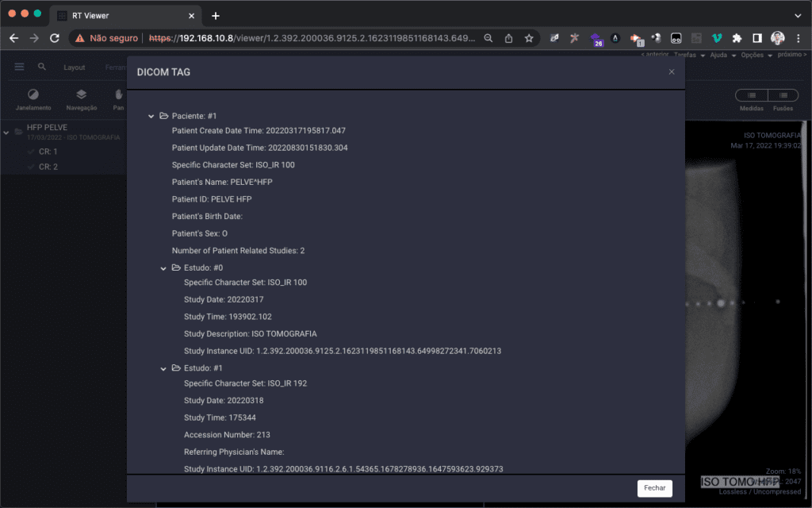Toggle the Fusões panel button
812x508 pixels.
pos(783,95)
